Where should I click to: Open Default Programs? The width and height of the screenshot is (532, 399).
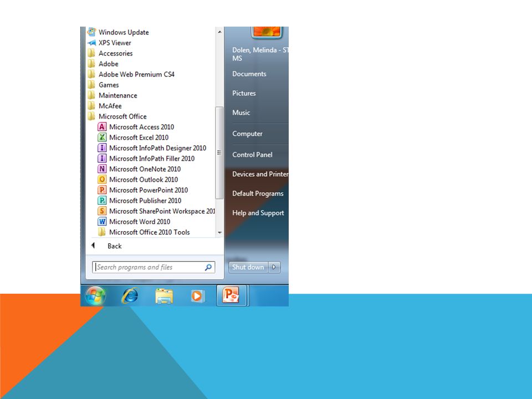258,193
